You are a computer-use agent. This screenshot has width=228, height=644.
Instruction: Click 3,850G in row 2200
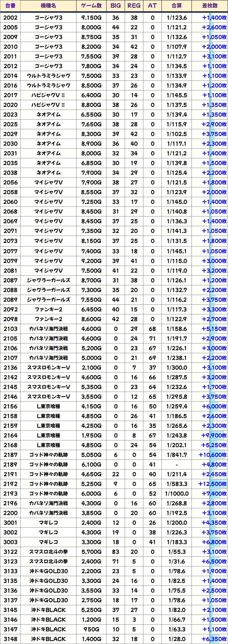pos(91,513)
